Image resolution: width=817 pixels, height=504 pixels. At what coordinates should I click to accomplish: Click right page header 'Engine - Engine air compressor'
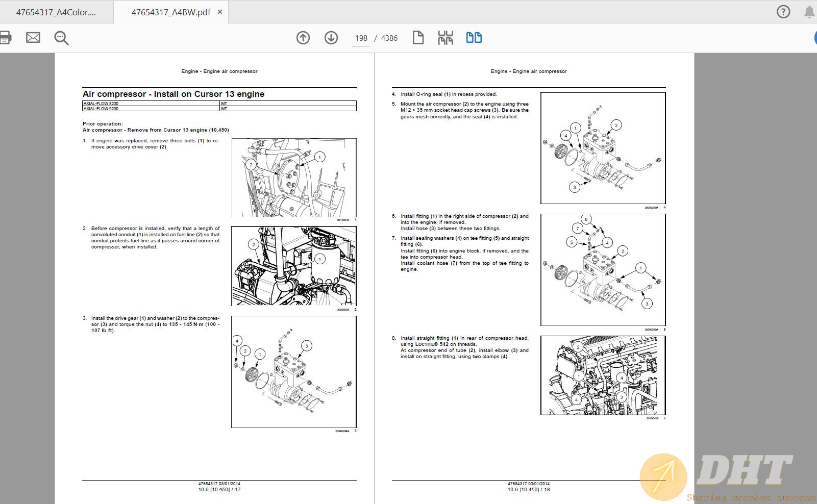[x=529, y=71]
